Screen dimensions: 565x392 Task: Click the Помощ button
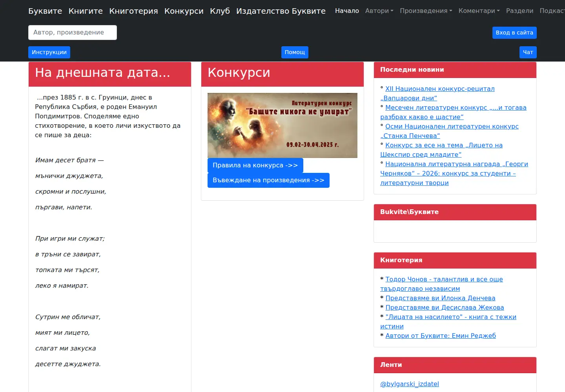[295, 52]
